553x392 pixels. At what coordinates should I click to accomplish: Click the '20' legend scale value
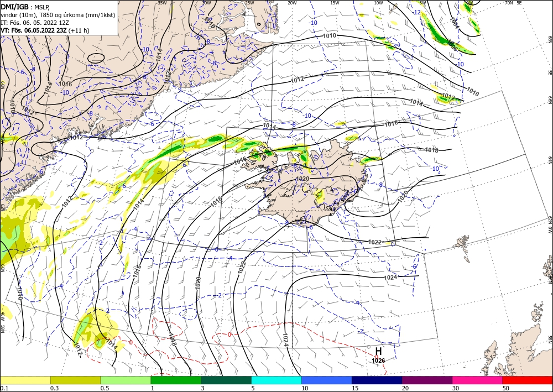click(405, 388)
